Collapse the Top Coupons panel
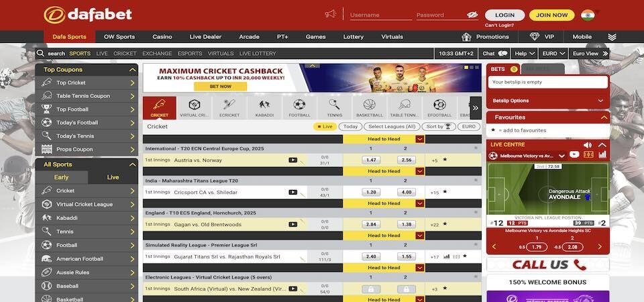 (x=132, y=70)
